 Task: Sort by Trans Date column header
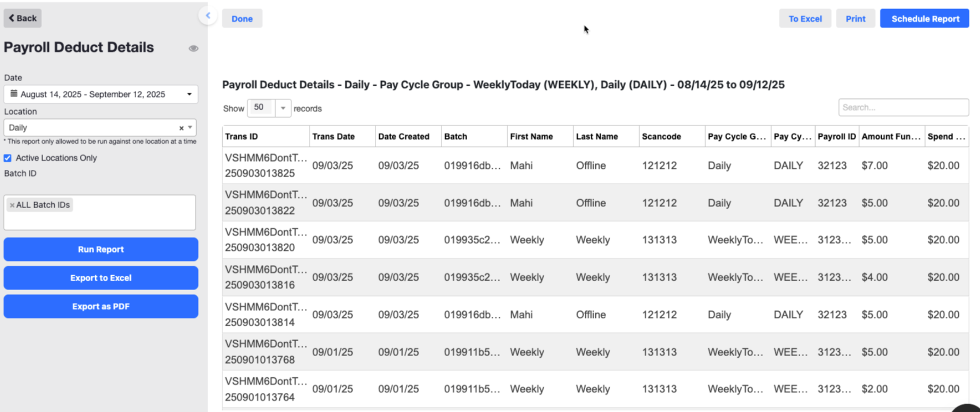coord(343,136)
